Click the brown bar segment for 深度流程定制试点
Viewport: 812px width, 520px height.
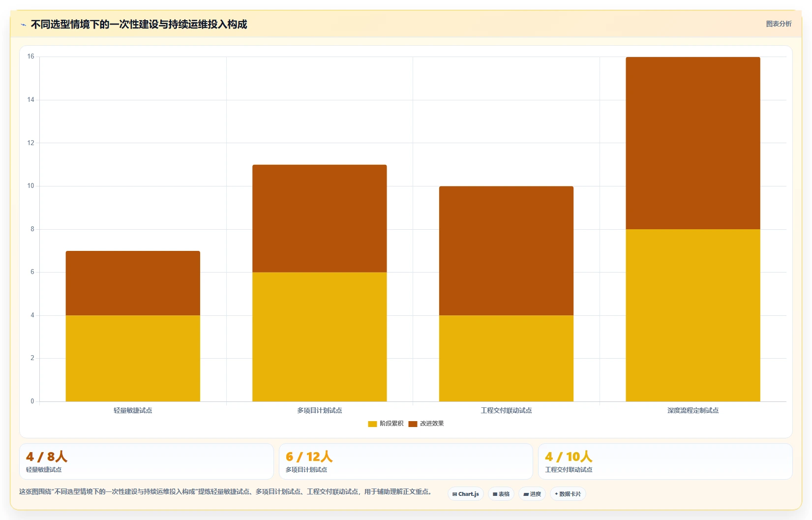pyautogui.click(x=693, y=143)
